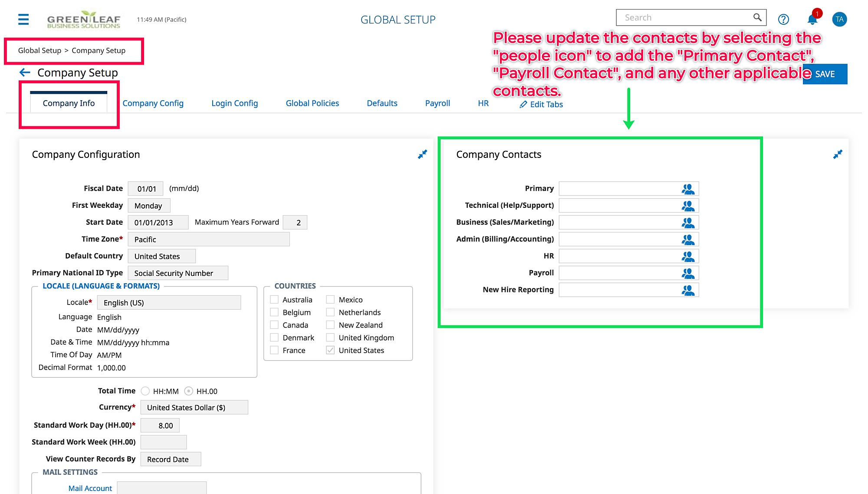Click the people icon for Primary contact
The image size is (868, 494).
point(688,189)
